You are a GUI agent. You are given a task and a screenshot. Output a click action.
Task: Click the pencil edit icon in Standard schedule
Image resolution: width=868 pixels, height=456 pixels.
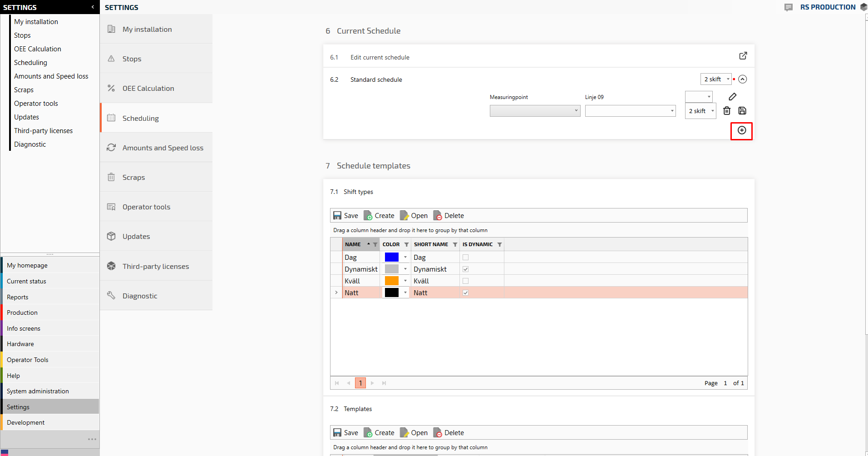(x=732, y=97)
